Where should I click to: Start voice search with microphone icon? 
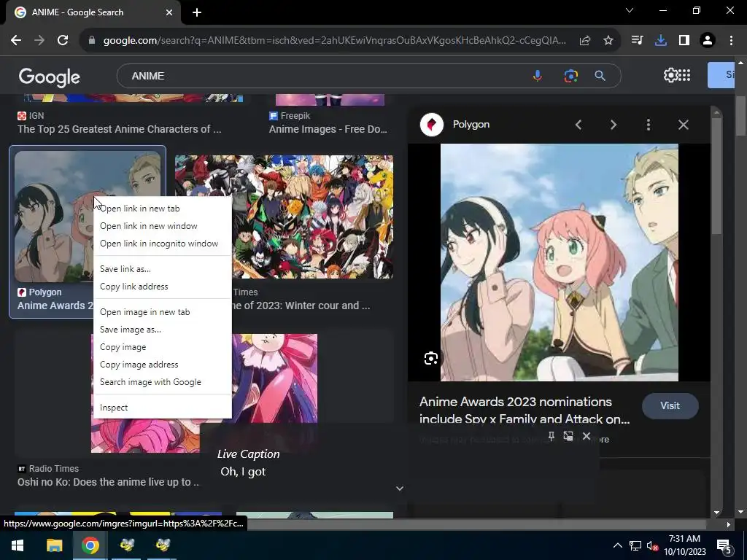[x=537, y=76]
